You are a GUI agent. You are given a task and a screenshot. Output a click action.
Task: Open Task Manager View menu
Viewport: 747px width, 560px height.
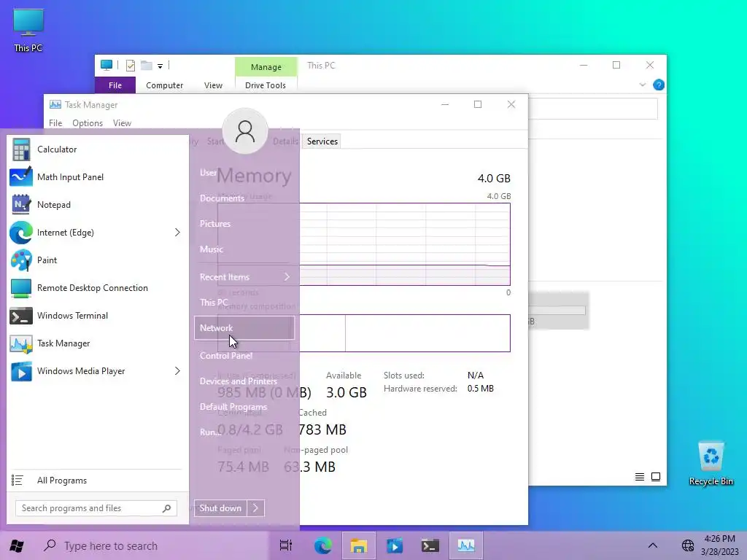coord(122,123)
